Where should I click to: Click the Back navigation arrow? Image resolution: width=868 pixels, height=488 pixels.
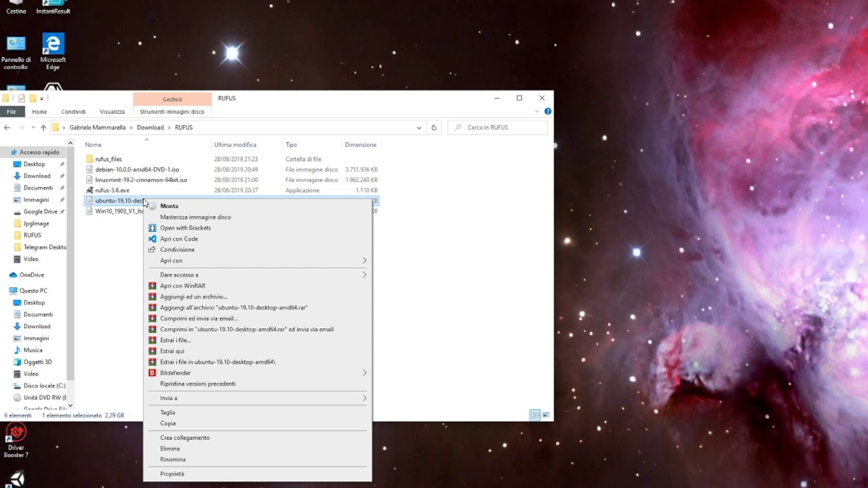click(7, 127)
